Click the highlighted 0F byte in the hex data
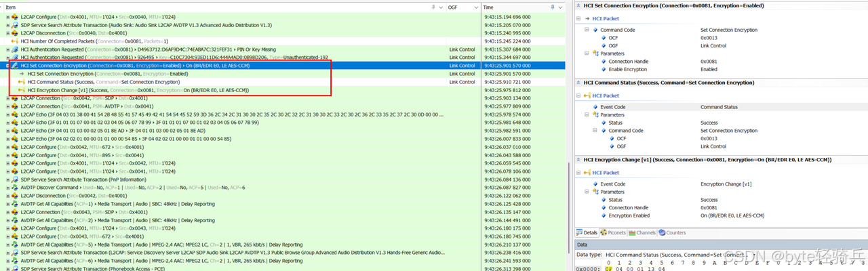This screenshot has width=868, height=271. click(x=610, y=268)
